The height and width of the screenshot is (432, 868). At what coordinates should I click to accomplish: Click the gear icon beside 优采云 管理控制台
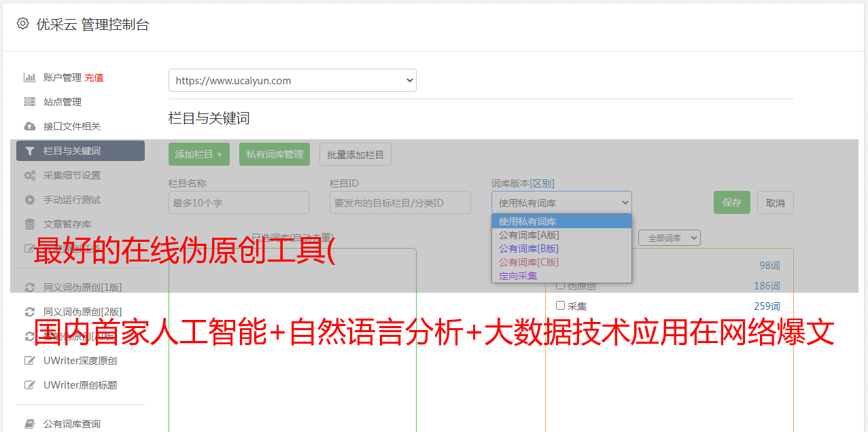(x=22, y=24)
